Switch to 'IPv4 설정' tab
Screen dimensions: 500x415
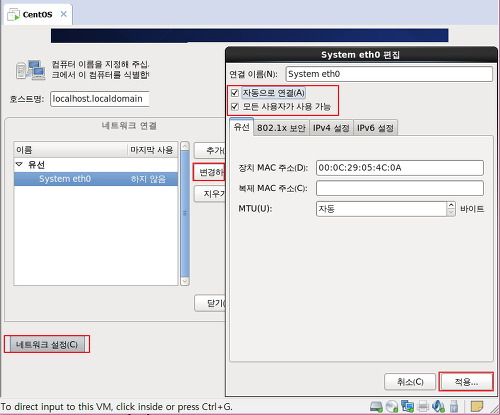pyautogui.click(x=331, y=128)
